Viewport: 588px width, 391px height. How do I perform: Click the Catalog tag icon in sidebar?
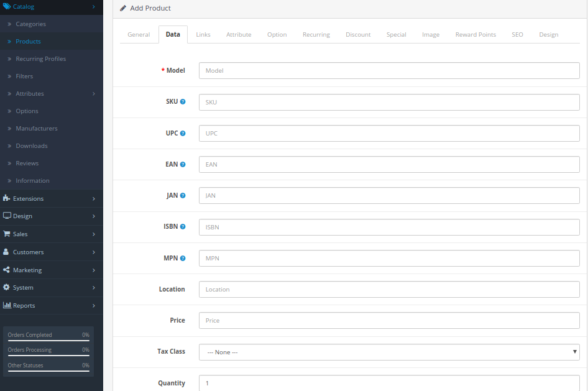coord(8,6)
